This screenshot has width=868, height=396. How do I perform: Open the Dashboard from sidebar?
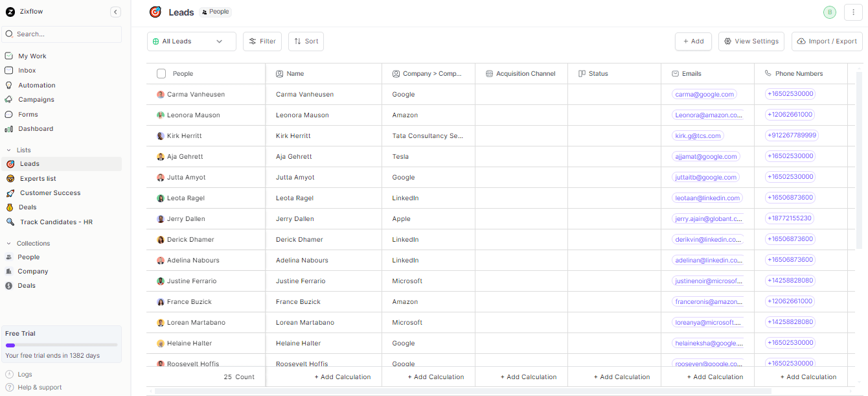pyautogui.click(x=35, y=128)
